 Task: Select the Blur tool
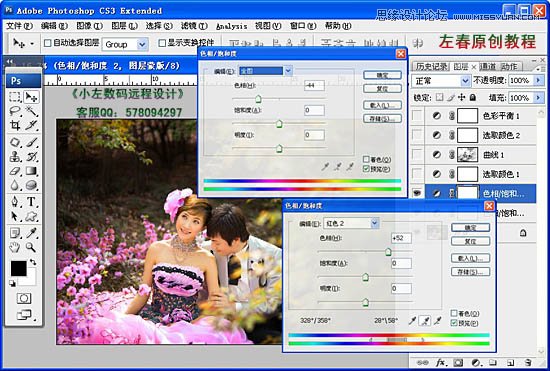[15, 185]
